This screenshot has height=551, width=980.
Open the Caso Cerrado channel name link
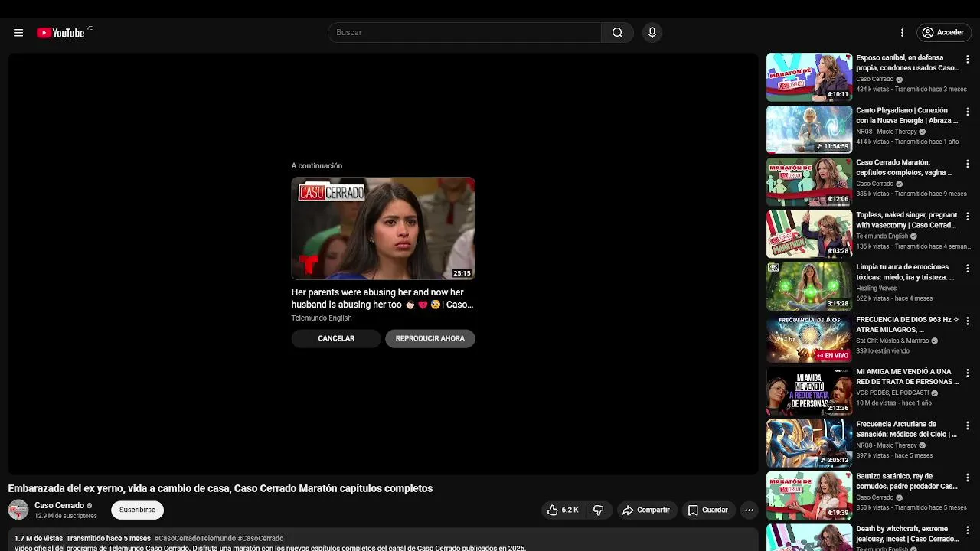(60, 505)
